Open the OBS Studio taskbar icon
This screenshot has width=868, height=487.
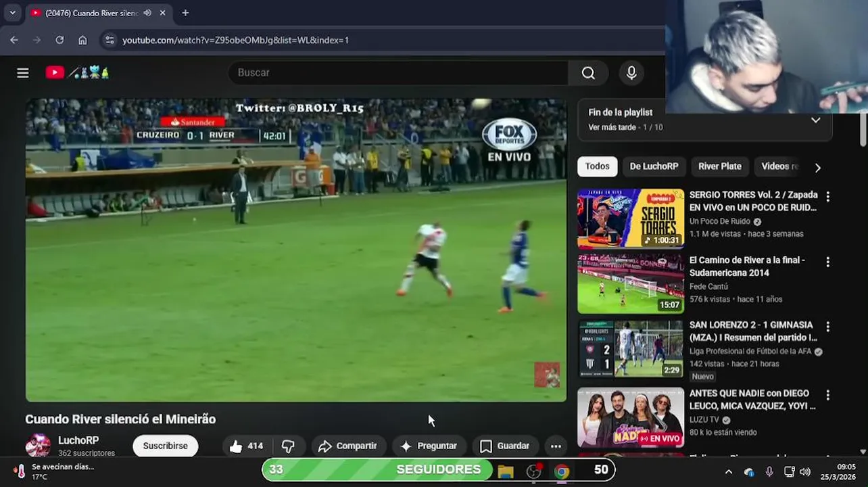pyautogui.click(x=534, y=471)
